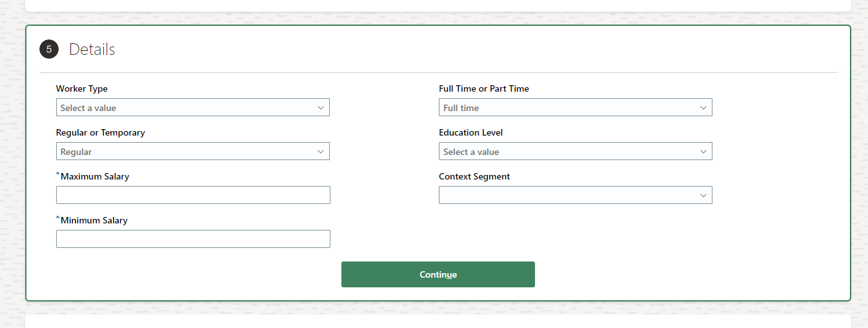Open the dropdown showing 'Full time'
Viewport: 868px width, 328px height.
click(x=576, y=107)
